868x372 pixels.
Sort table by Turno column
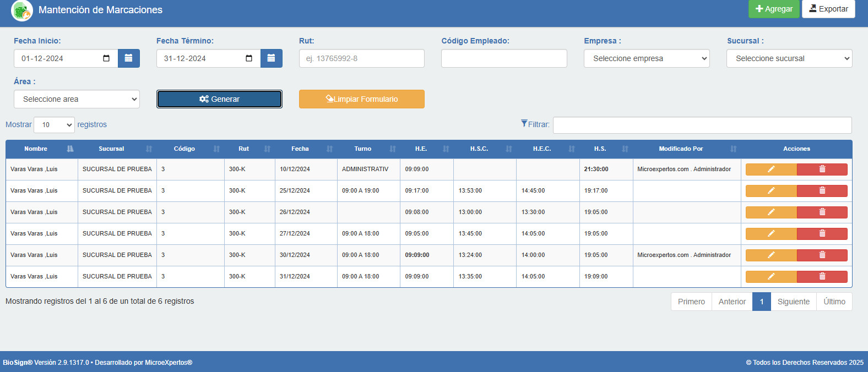(x=369, y=149)
